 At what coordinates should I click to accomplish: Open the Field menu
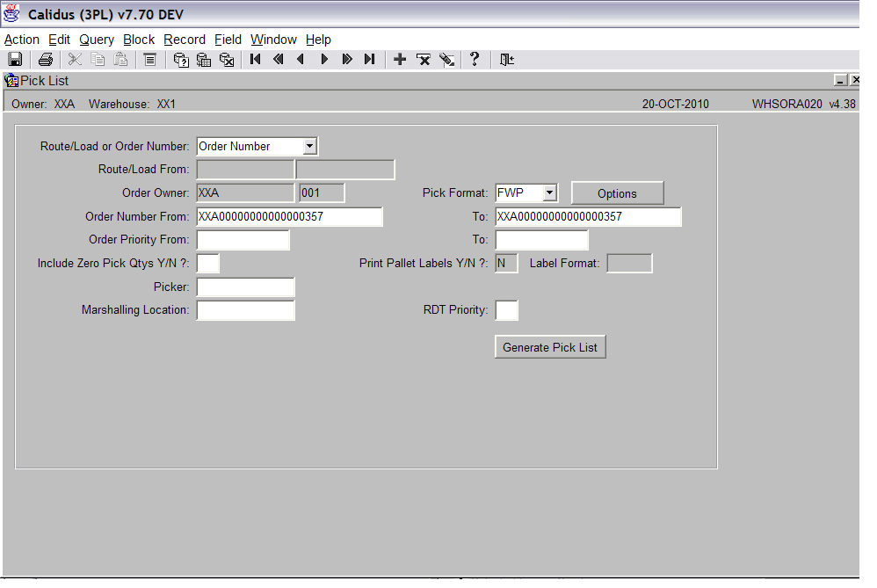(x=228, y=40)
